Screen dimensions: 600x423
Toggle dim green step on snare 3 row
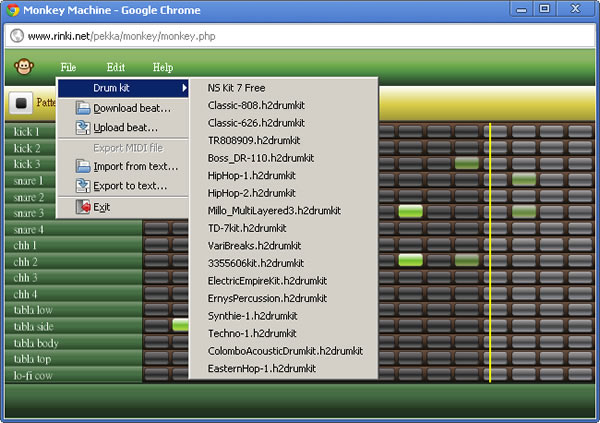[524, 212]
